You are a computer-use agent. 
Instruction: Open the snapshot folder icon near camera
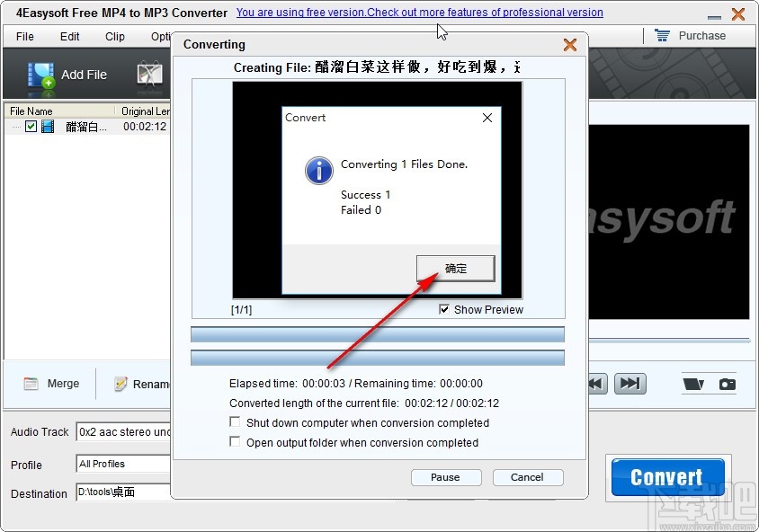[694, 383]
